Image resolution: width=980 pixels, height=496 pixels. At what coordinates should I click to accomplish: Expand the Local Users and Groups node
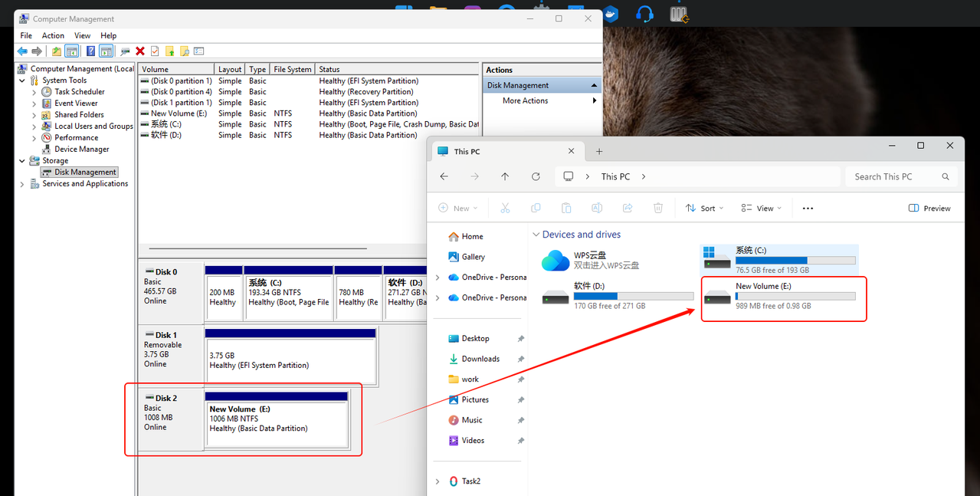pos(34,126)
